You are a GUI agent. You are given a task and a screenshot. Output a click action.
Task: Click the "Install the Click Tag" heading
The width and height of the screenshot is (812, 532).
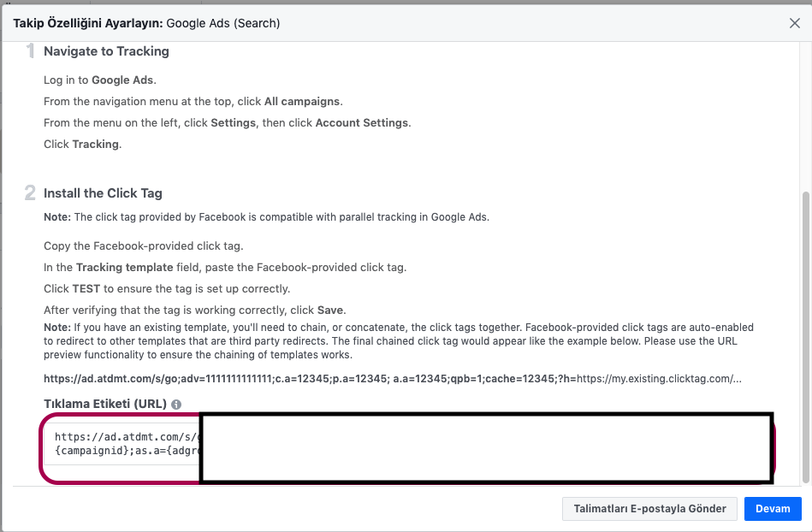pyautogui.click(x=103, y=193)
